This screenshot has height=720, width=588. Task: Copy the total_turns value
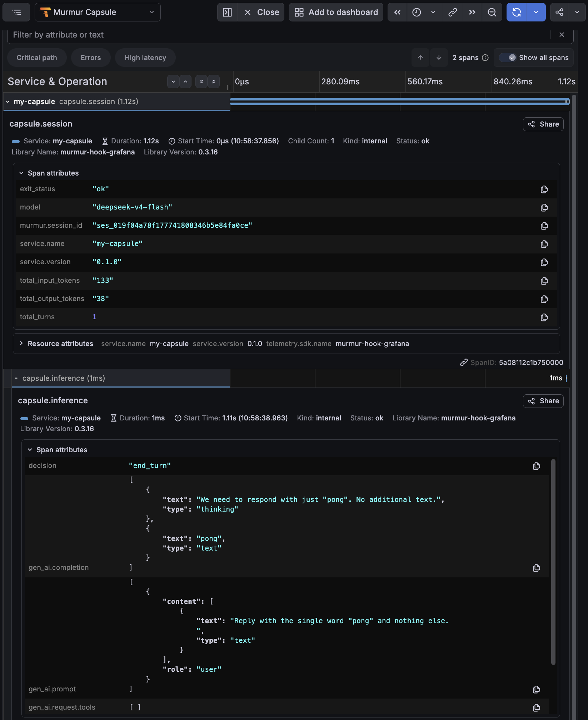[x=544, y=317]
